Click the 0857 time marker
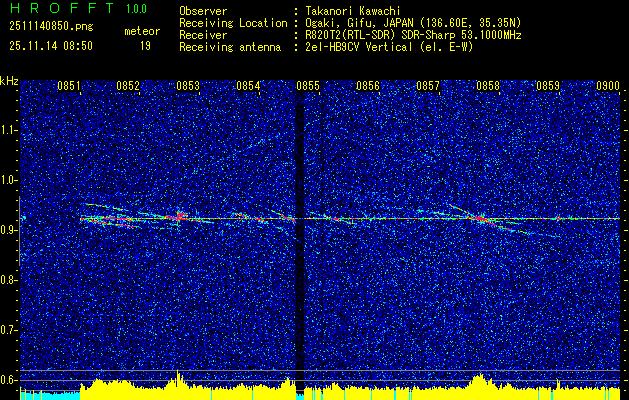 (x=428, y=85)
